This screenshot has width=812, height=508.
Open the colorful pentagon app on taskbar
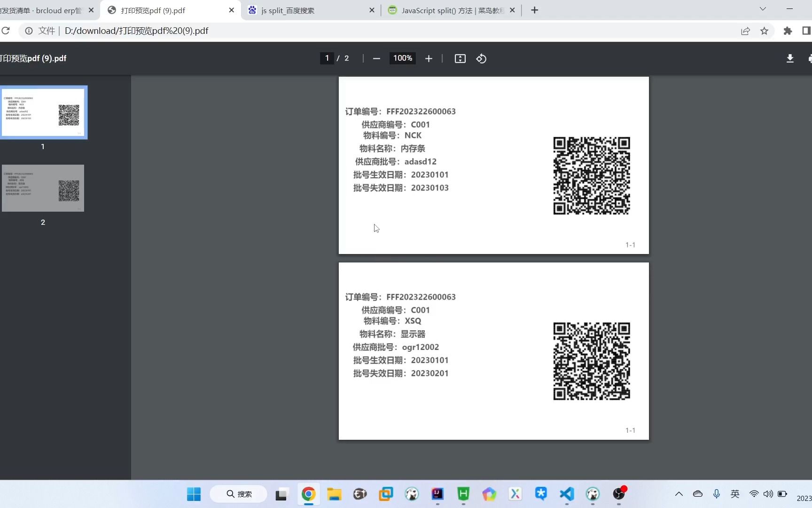(x=489, y=494)
